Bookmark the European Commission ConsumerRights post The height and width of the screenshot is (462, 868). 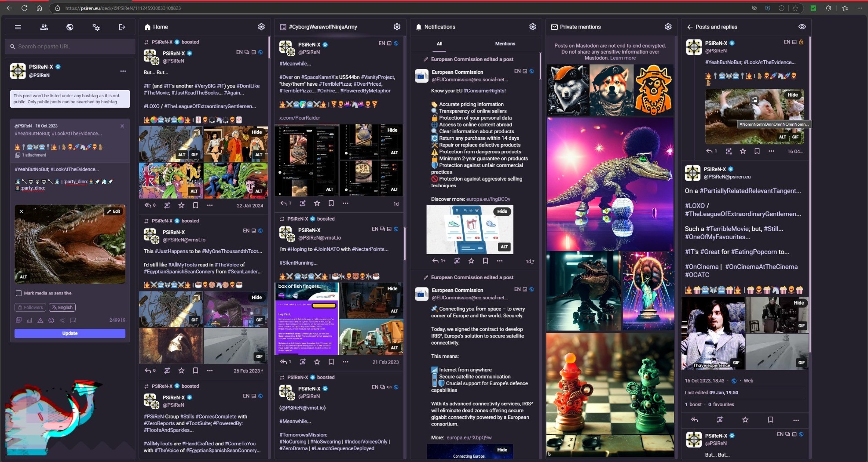485,261
